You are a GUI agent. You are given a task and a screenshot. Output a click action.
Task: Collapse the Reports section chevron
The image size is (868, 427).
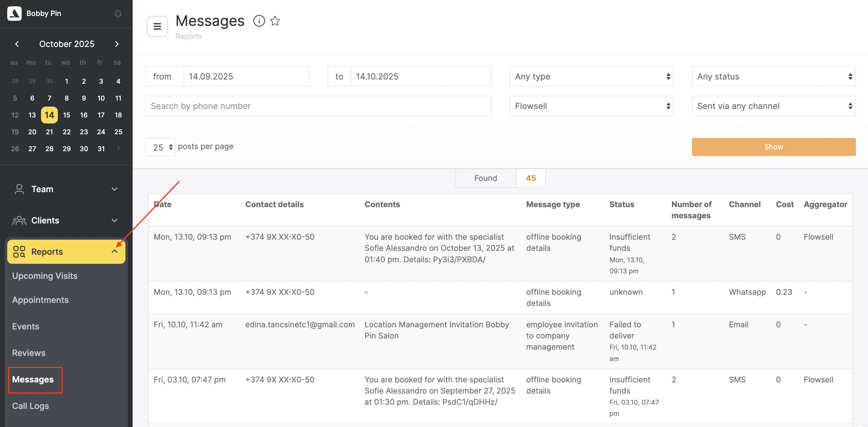coord(115,251)
